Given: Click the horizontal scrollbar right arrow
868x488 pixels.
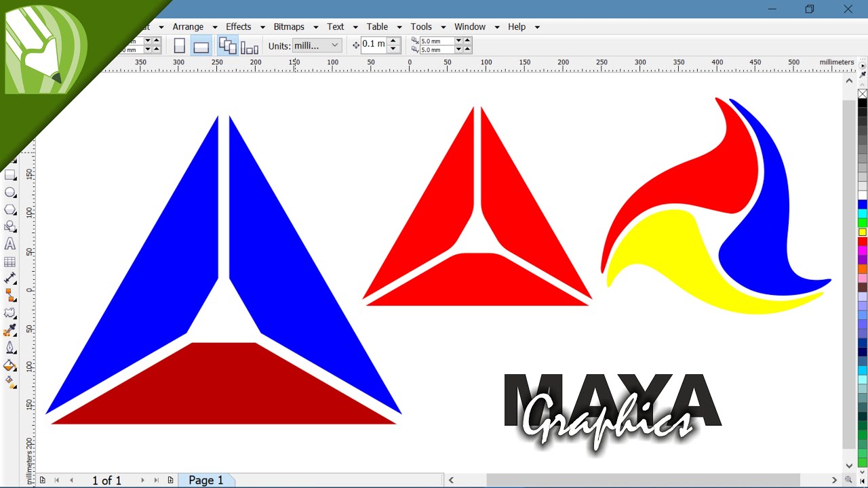Looking at the screenshot, I should pos(835,480).
